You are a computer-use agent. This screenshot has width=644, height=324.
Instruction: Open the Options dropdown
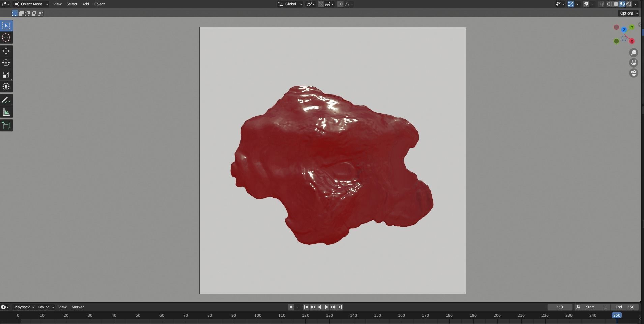coord(629,13)
